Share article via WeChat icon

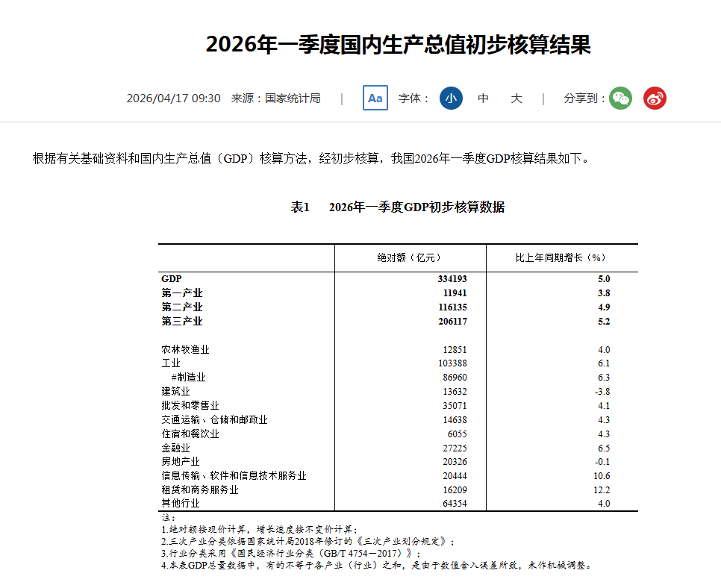tap(621, 98)
